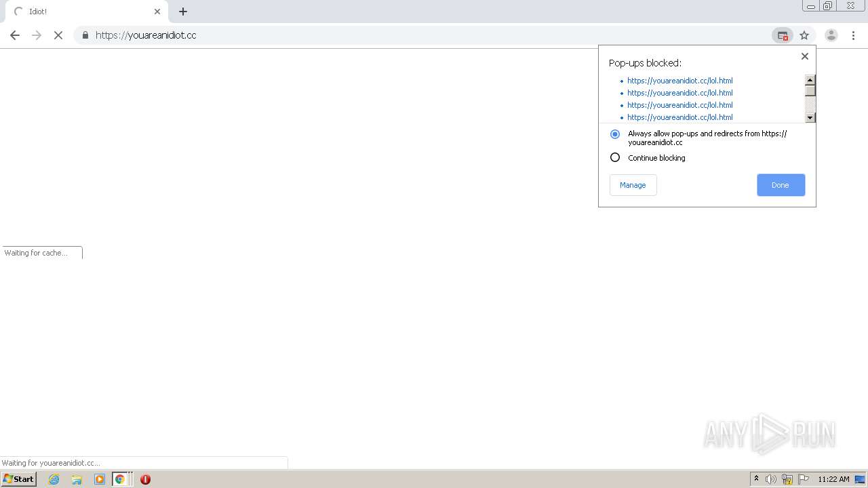Viewport: 868px width, 488px height.
Task: Click the Show desktop tray button
Action: coord(860,479)
